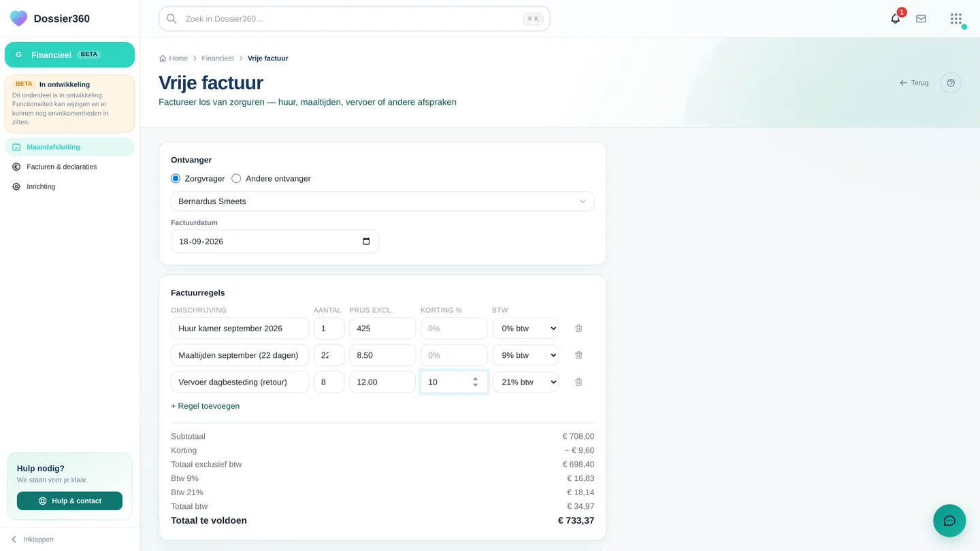Screen dimensions: 980x551
Task: Open the Bernardus Smeets recipient dropdown
Action: pyautogui.click(x=382, y=201)
